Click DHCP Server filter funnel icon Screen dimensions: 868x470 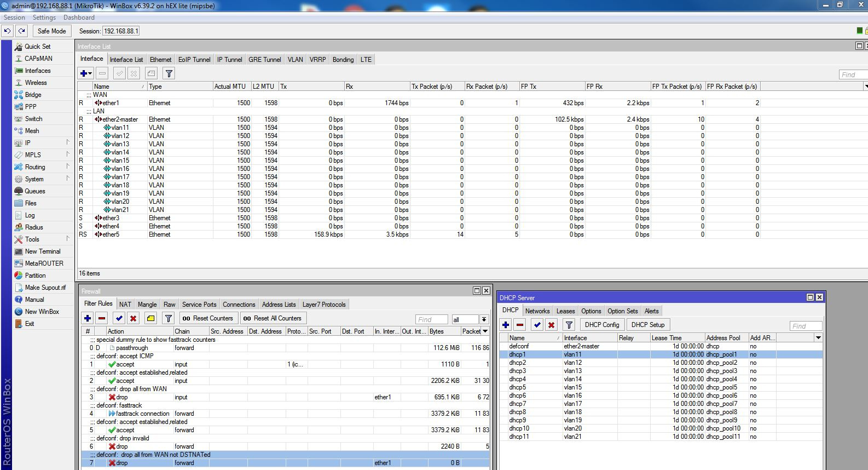coord(569,325)
